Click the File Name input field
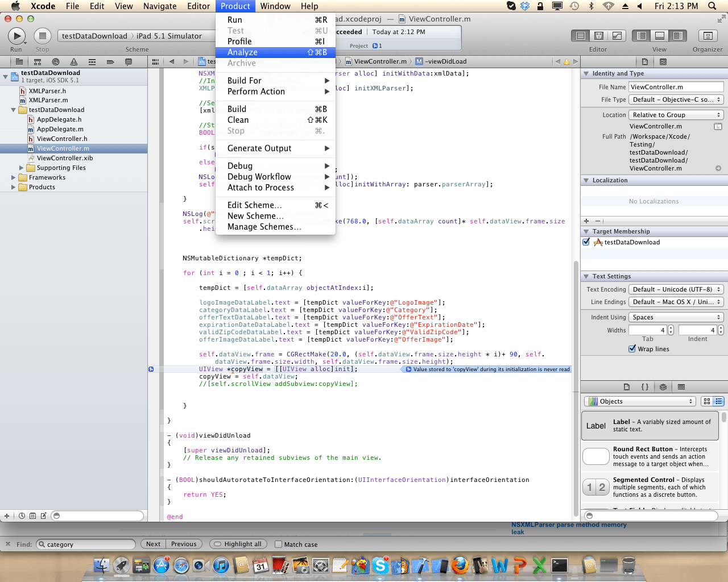 pos(676,87)
